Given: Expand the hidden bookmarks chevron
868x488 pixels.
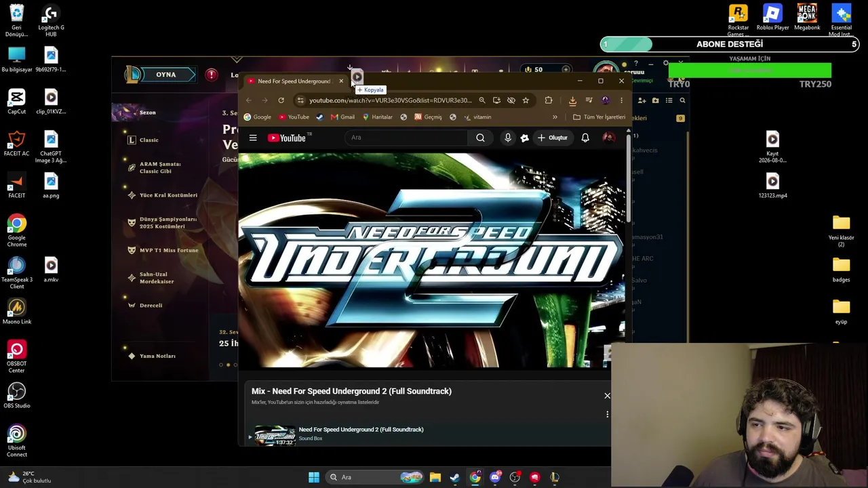Looking at the screenshot, I should 555,117.
